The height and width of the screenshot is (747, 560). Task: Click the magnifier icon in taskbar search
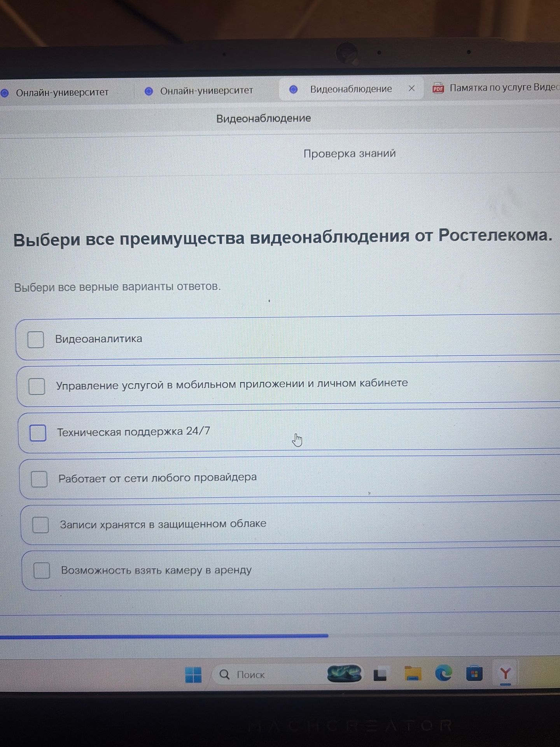click(224, 675)
